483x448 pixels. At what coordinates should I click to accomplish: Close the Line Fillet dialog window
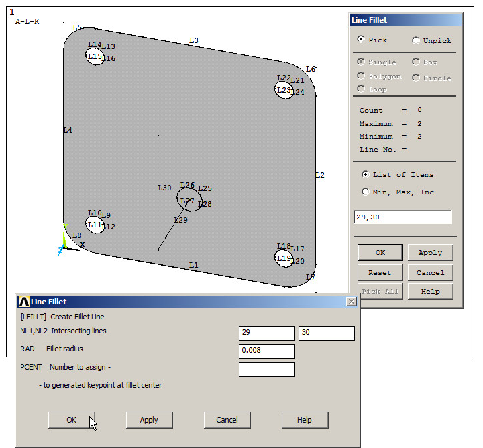(x=351, y=302)
